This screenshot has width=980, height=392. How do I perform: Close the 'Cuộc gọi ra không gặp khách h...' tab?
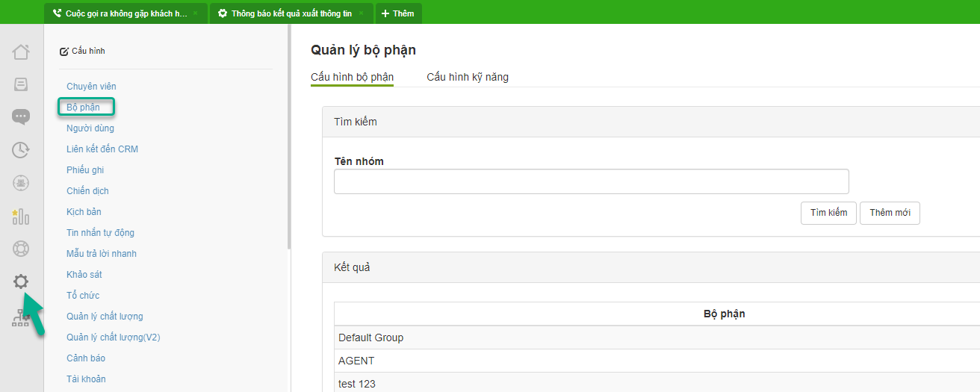click(196, 13)
